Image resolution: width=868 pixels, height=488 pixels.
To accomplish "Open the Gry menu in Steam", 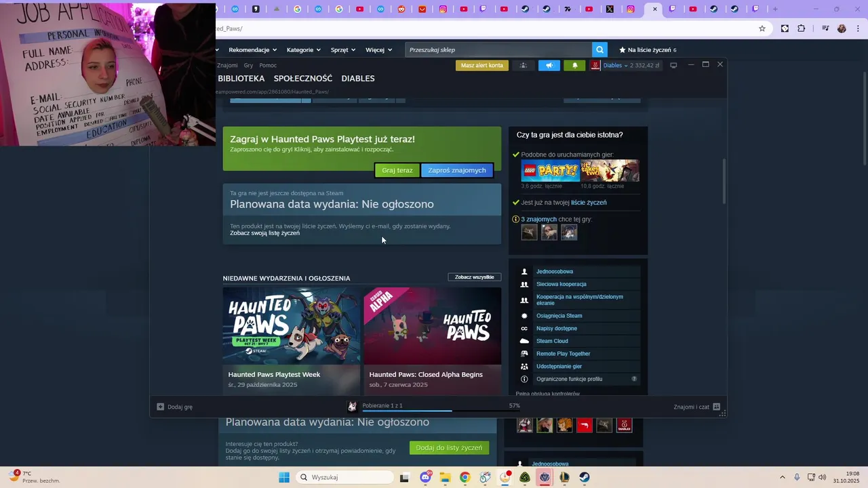I will coord(248,65).
